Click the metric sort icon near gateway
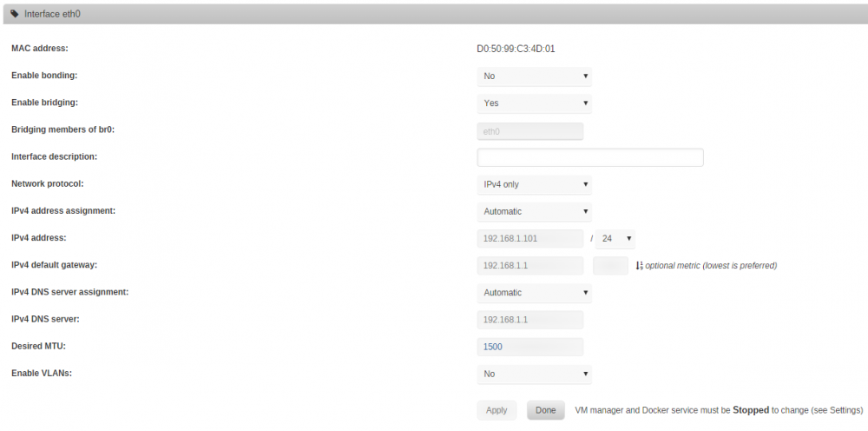This screenshot has width=868, height=431. pyautogui.click(x=639, y=266)
